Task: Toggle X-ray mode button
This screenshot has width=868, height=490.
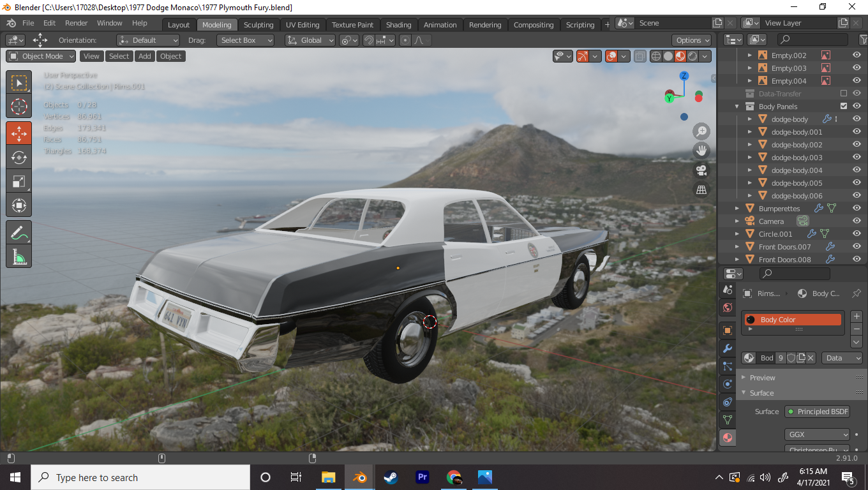Action: point(640,56)
